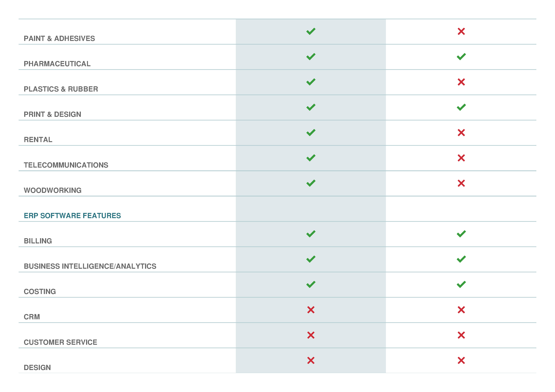Click the red X in the shaded CRM cell
The width and height of the screenshot is (555, 392).
click(311, 310)
